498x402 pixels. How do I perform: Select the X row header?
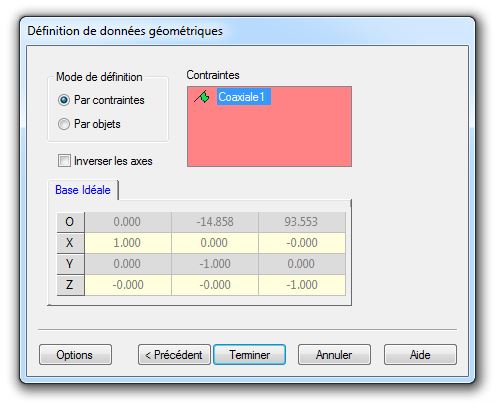(x=70, y=243)
